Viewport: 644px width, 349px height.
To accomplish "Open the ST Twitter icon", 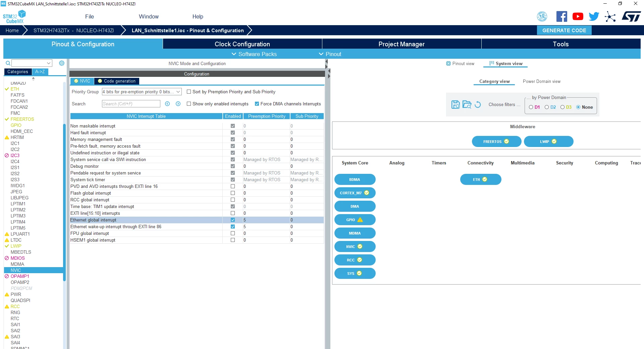I will (594, 16).
